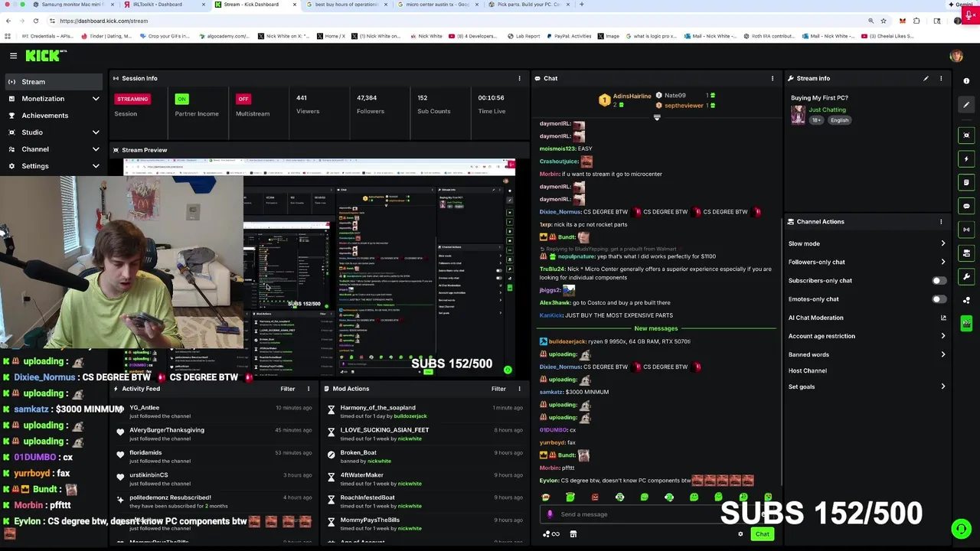Click the pencil edit icon in right sidebar
This screenshot has height=551, width=980.
(966, 105)
